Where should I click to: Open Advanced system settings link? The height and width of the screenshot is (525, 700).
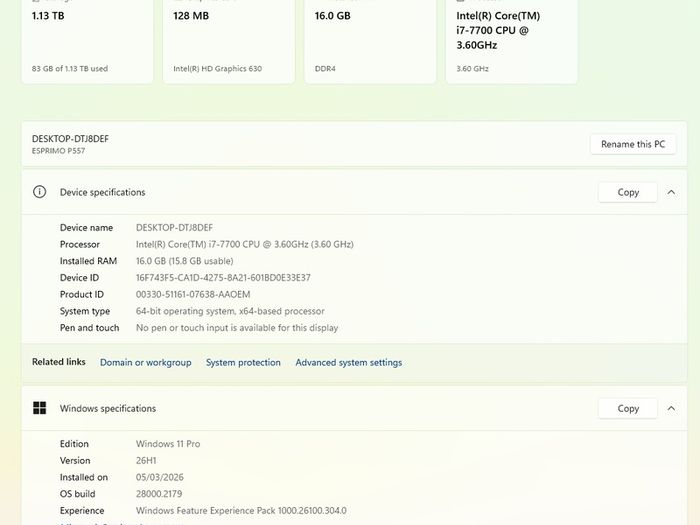point(349,362)
